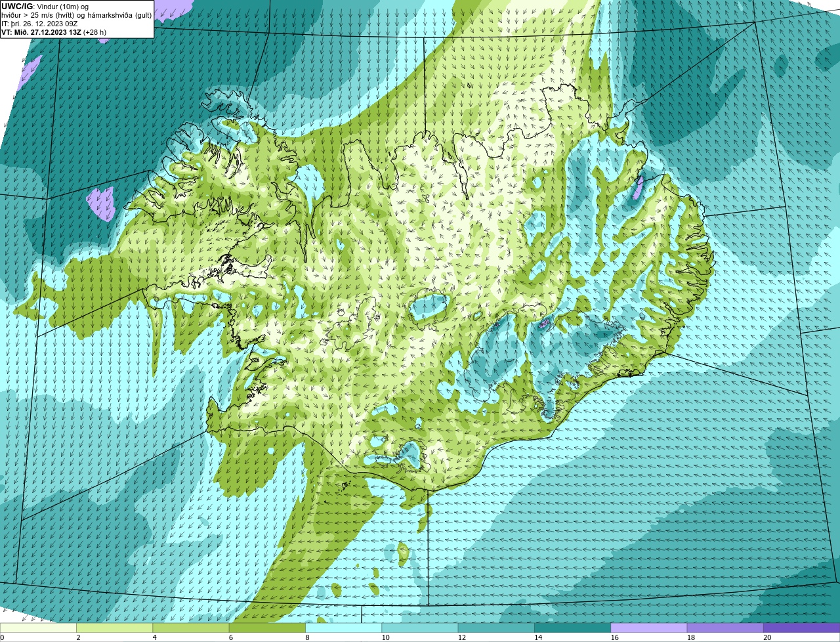Click the olive green 6–8 m/s legend swatch
This screenshot has height=642, width=840.
pos(267,628)
